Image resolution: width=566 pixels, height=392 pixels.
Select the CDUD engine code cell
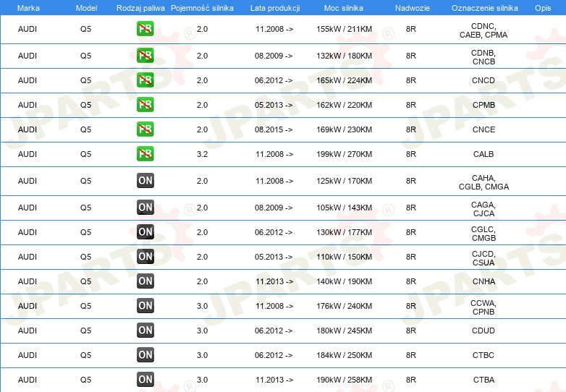pyautogui.click(x=483, y=331)
